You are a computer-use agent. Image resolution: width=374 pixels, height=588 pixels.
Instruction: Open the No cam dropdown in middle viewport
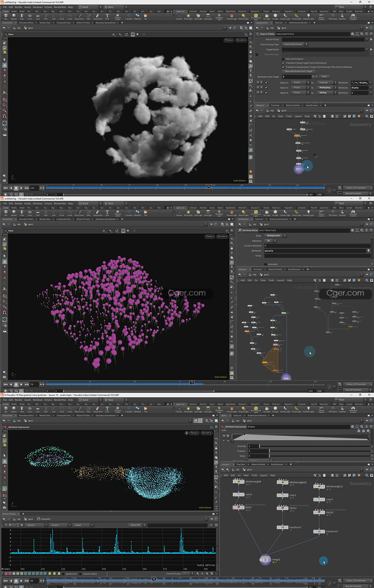tap(222, 236)
